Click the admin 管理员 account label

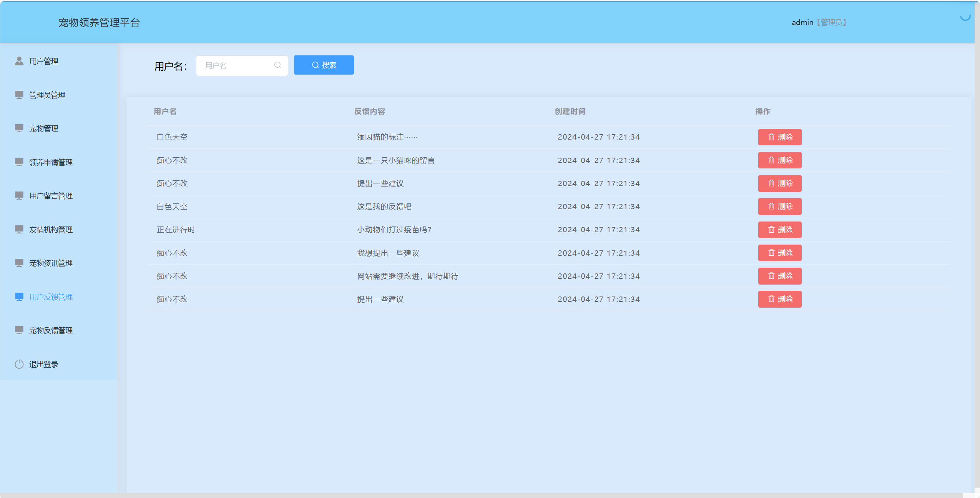(x=819, y=22)
